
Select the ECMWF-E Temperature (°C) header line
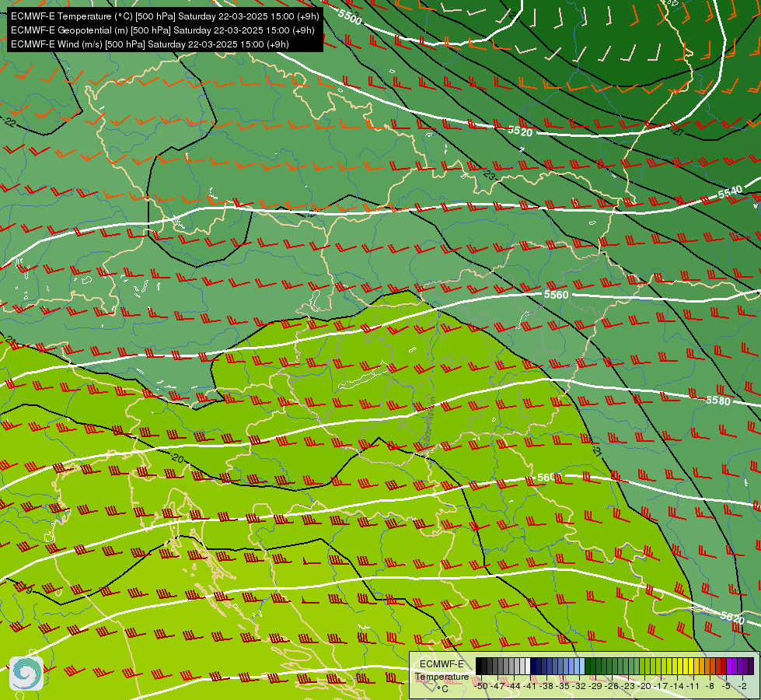[x=165, y=16]
